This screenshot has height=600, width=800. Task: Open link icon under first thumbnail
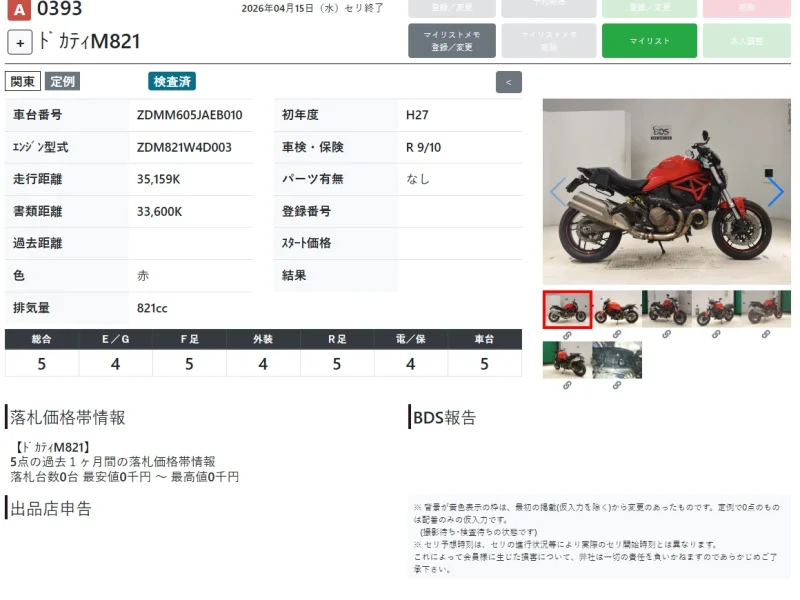click(567, 335)
